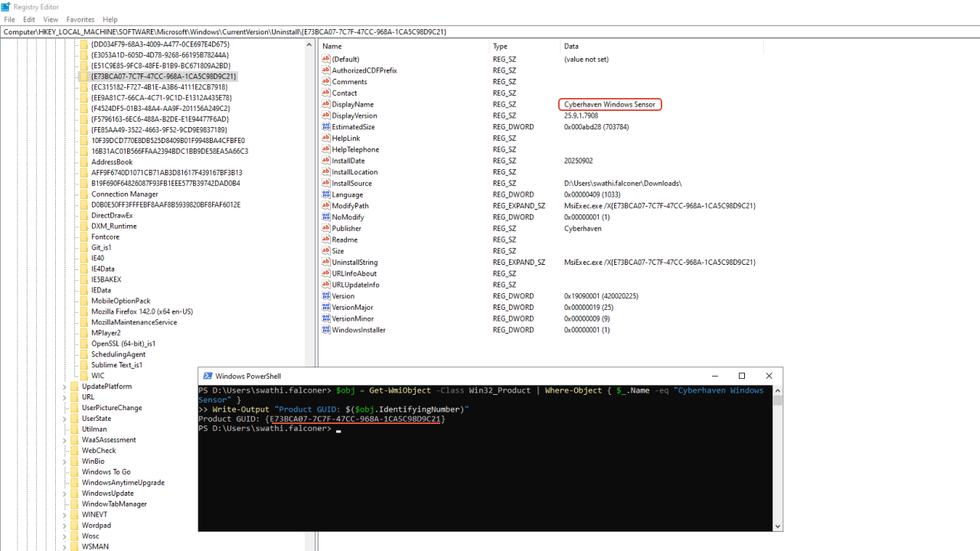Click the Git_is1 folder icon
The width and height of the screenshot is (980, 551).
point(84,247)
